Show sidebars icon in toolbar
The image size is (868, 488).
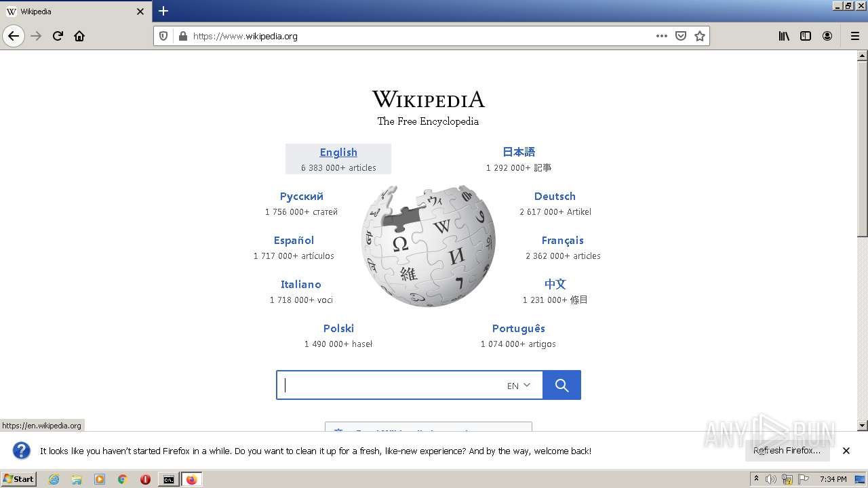point(806,36)
